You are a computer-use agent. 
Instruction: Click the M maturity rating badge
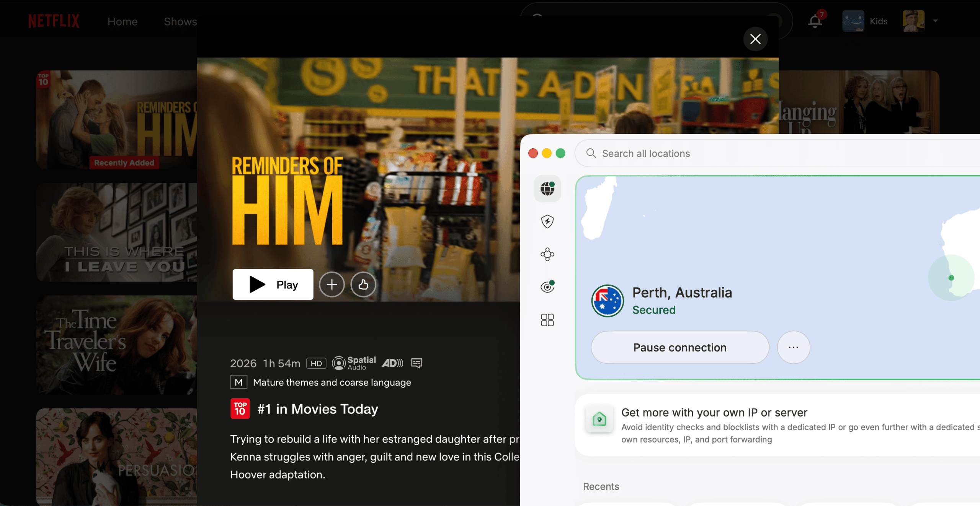pos(238,382)
